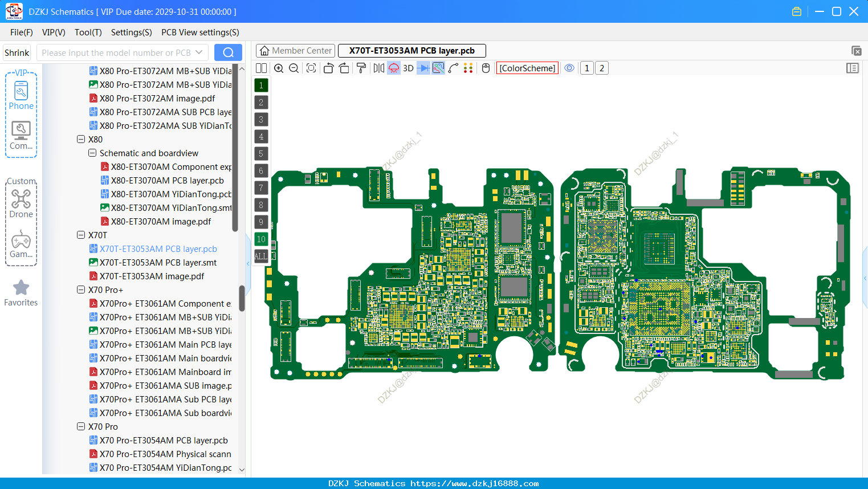Zoom out of the PCB view

(x=294, y=68)
